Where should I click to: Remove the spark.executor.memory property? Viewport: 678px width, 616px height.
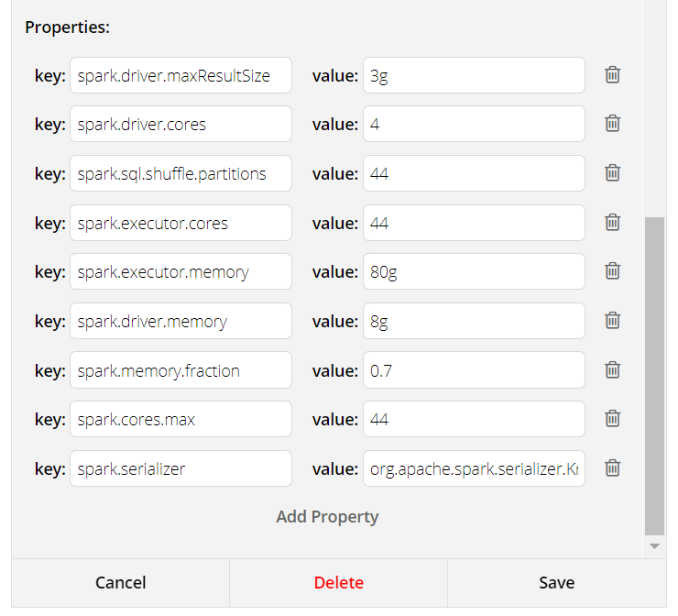613,271
